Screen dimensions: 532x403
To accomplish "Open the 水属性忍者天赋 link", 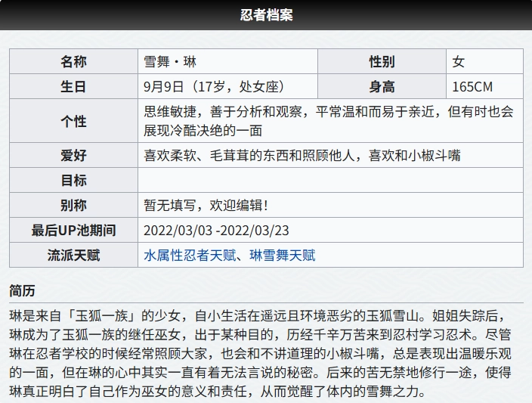I will click(190, 256).
